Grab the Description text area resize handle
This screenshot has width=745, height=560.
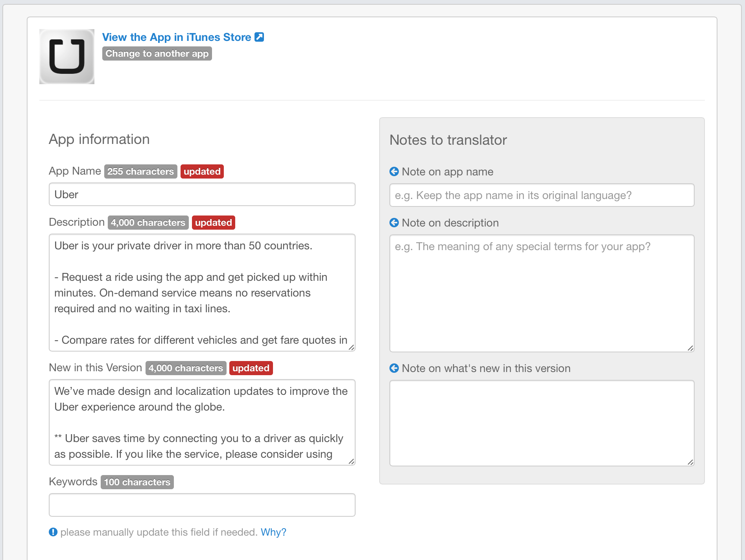pos(351,347)
